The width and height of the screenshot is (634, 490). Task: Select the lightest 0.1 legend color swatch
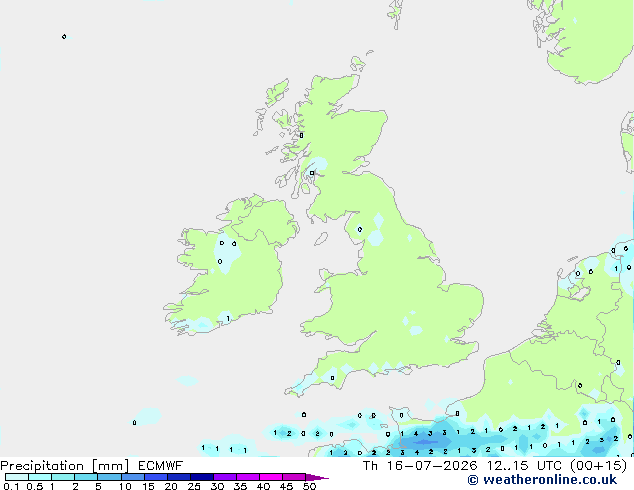pos(17,477)
